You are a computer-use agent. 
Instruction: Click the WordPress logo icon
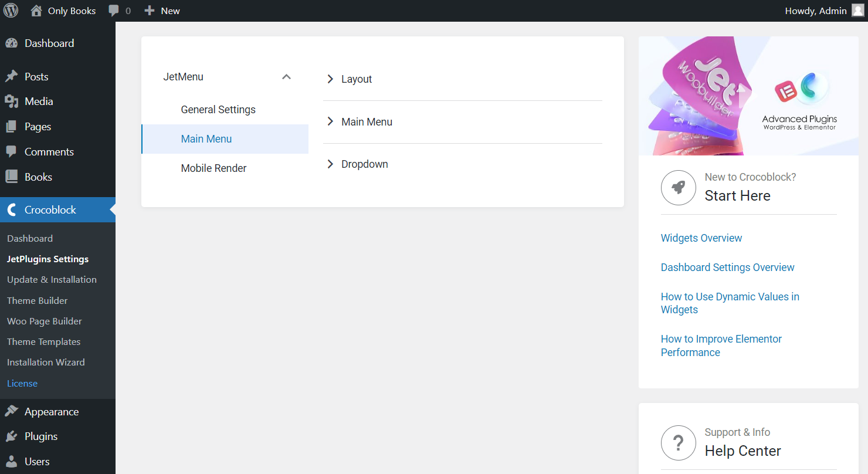click(11, 11)
